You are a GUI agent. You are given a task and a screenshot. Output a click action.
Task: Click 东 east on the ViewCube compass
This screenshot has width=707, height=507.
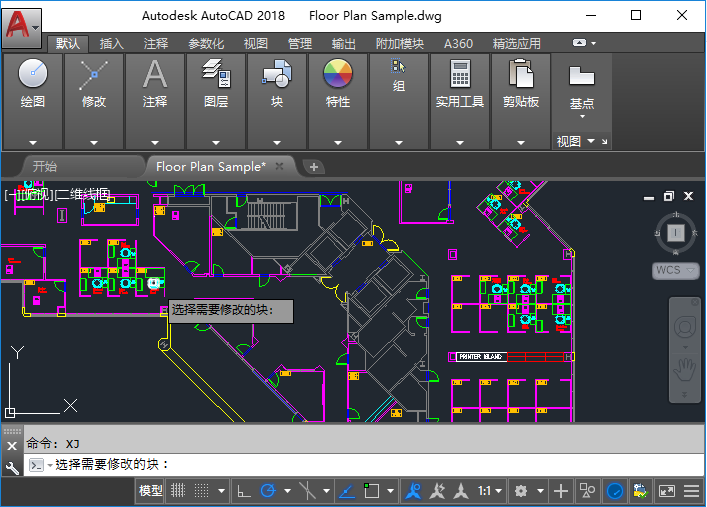point(695,233)
